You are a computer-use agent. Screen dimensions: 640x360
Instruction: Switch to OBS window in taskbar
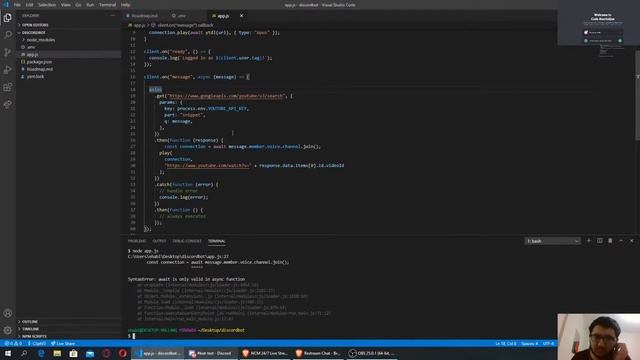(372, 353)
